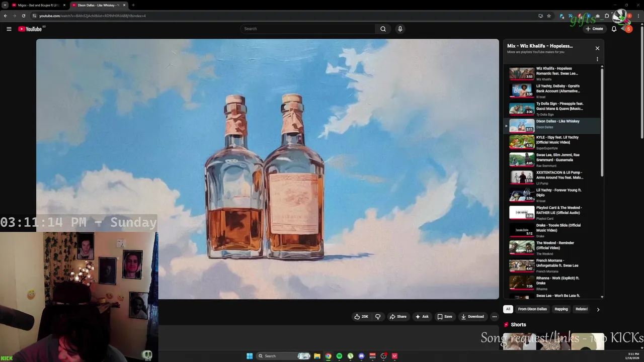Switch to the Migos Bad and Boujee tab
The height and width of the screenshot is (362, 644).
38,5
